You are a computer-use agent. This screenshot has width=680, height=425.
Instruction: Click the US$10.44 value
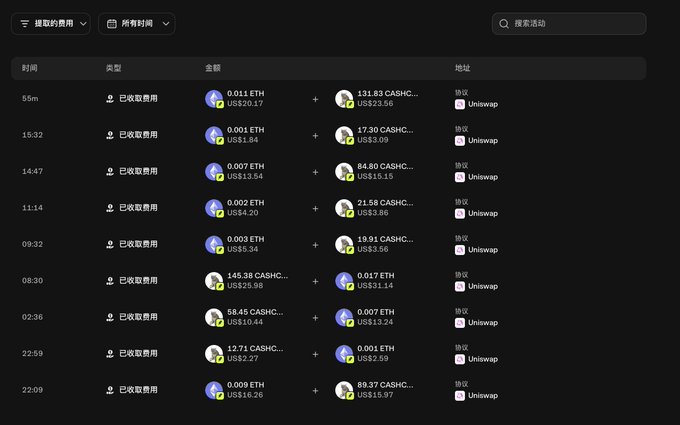245,322
